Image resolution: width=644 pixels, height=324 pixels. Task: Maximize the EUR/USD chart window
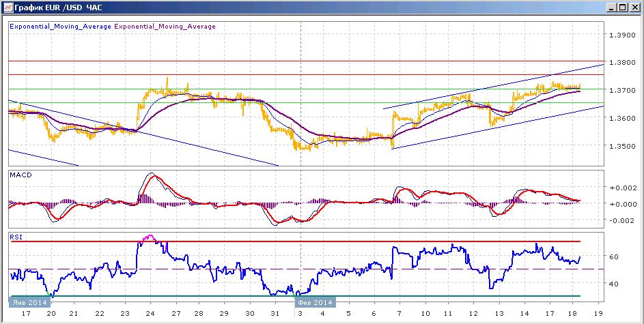(622, 8)
